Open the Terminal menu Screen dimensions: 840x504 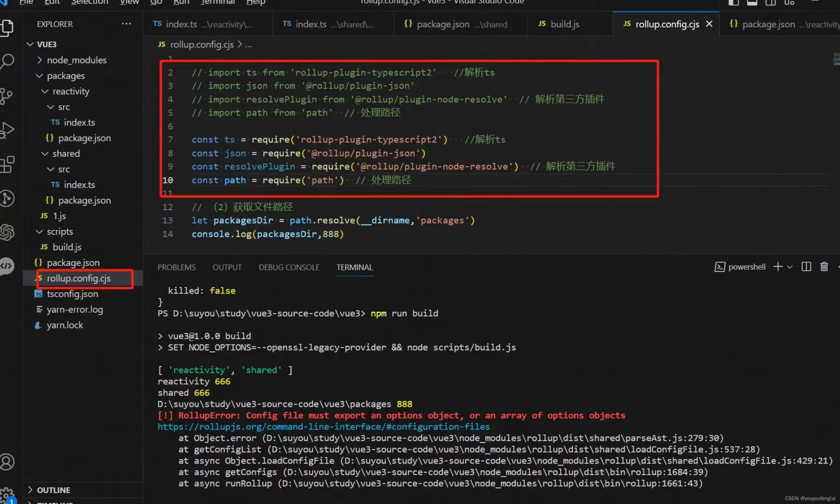pos(218,2)
